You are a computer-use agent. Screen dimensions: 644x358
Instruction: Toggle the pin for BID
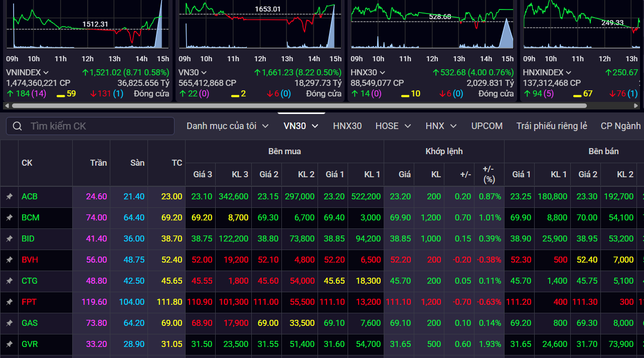tap(9, 239)
